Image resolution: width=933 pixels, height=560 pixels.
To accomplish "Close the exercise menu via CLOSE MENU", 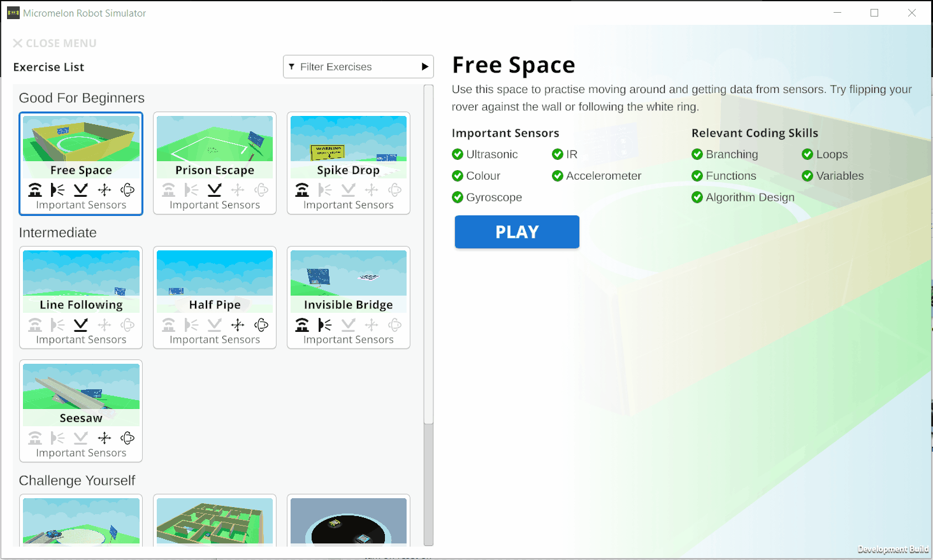I will pyautogui.click(x=55, y=43).
